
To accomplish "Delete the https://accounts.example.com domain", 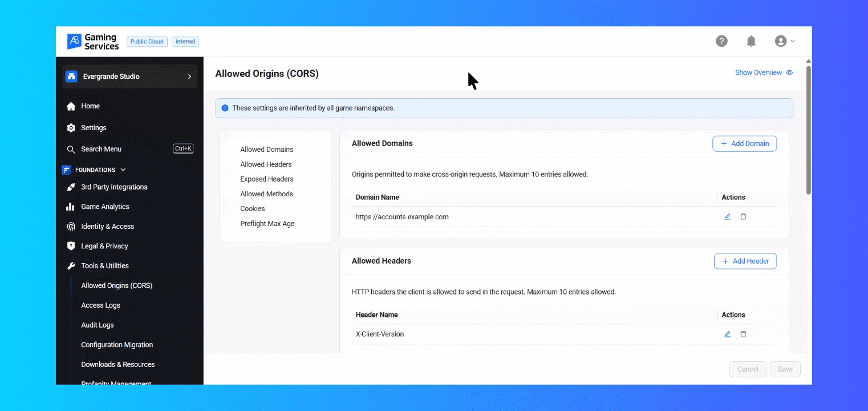I will pos(743,217).
